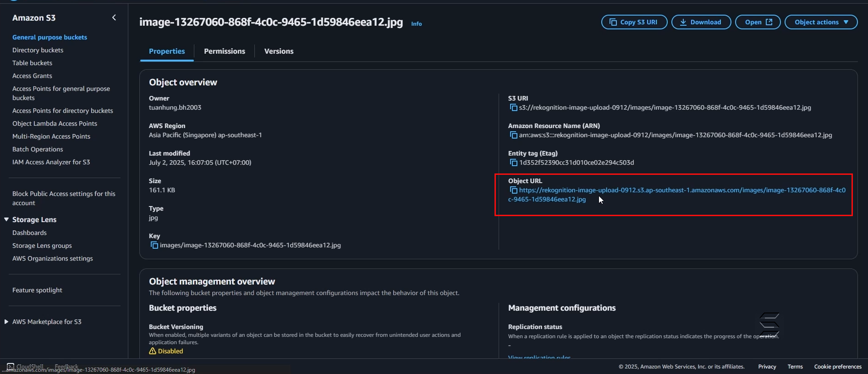
Task: Switch to the Permissions tab
Action: click(225, 51)
